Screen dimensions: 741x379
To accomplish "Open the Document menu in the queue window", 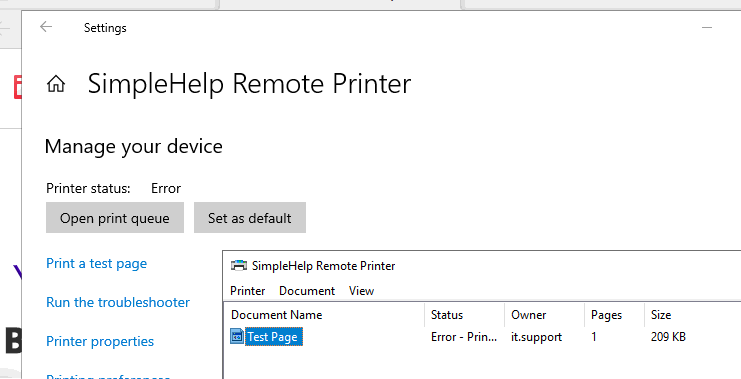I will coord(307,291).
